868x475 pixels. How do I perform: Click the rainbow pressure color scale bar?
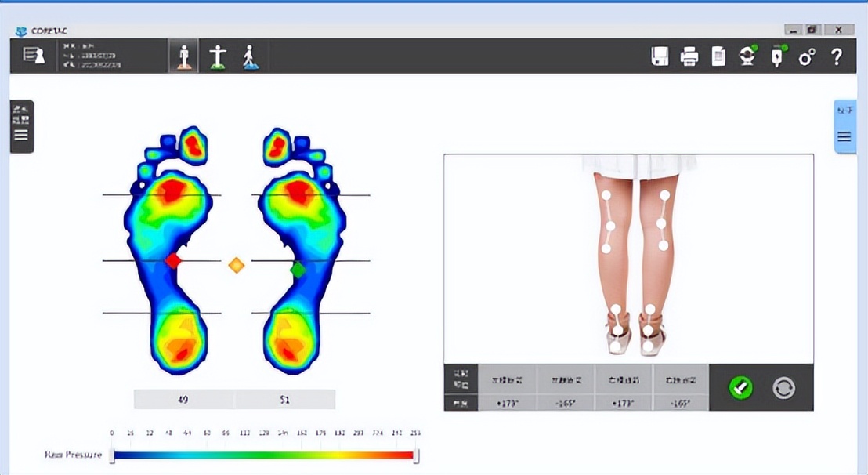(264, 455)
